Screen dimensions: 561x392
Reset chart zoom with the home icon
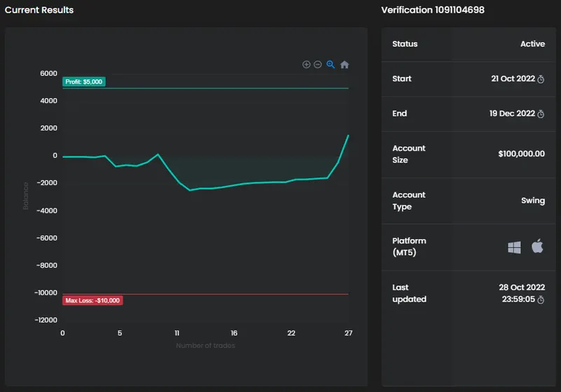pyautogui.click(x=344, y=65)
